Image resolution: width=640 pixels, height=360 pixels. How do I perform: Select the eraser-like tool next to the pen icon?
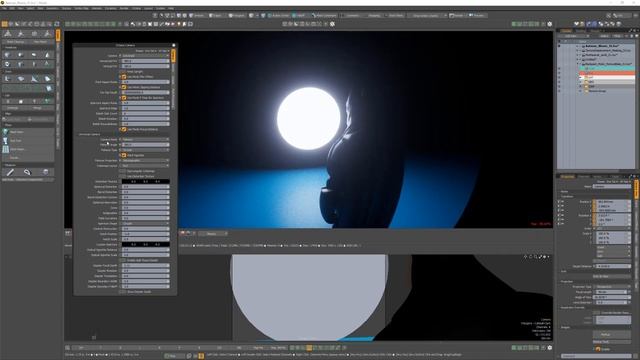pos(27,172)
